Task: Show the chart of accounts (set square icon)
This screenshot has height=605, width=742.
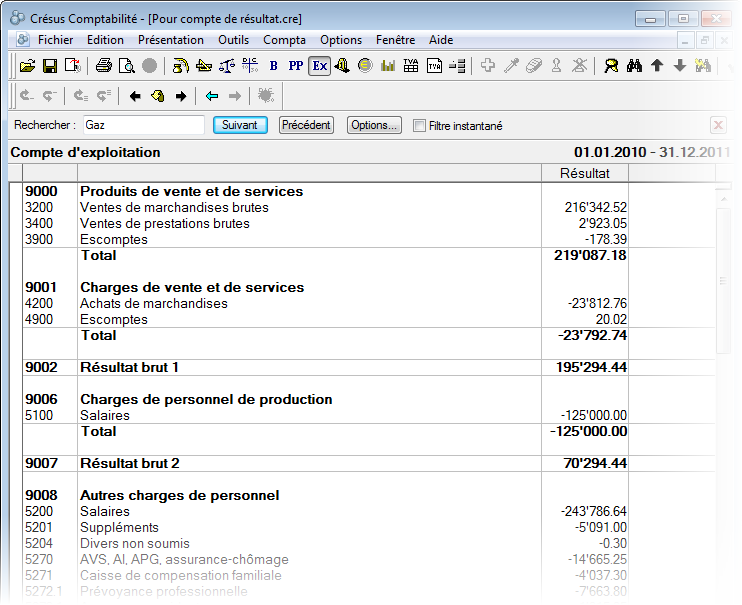Action: click(203, 66)
